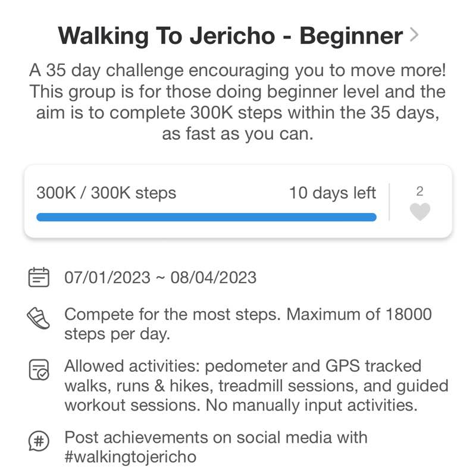Click the blue steps progress bar
Image resolution: width=476 pixels, height=476 pixels.
coord(206,217)
